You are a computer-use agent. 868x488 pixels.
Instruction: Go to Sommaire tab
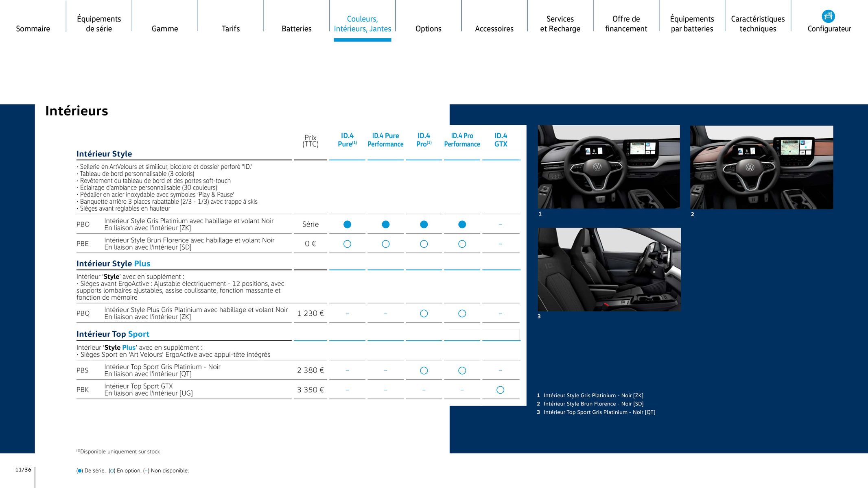pyautogui.click(x=33, y=28)
